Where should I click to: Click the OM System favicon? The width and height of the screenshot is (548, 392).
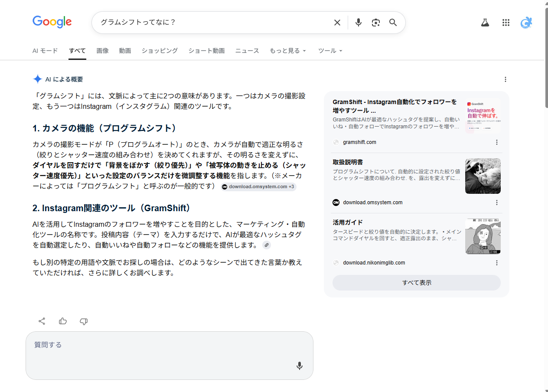(336, 203)
